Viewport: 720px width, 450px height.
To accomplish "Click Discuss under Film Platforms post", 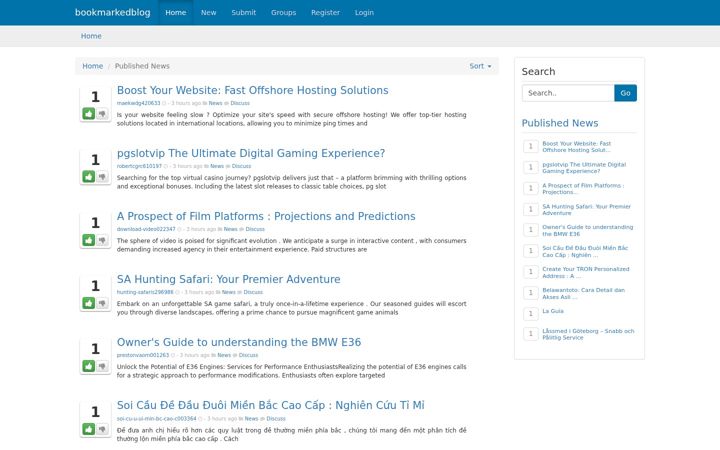I will [255, 229].
